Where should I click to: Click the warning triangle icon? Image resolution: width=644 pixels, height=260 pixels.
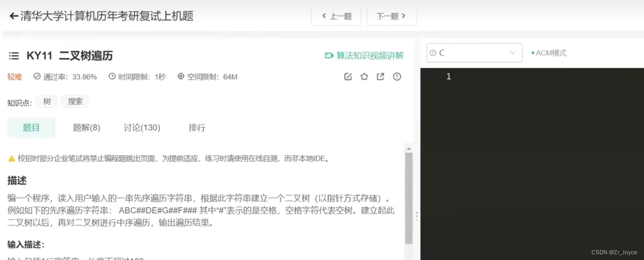[x=12, y=158]
